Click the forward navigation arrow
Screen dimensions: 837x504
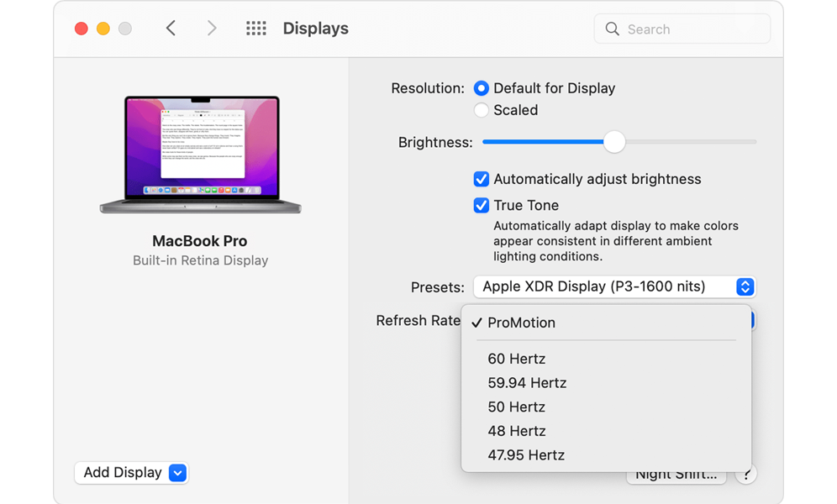click(x=212, y=29)
